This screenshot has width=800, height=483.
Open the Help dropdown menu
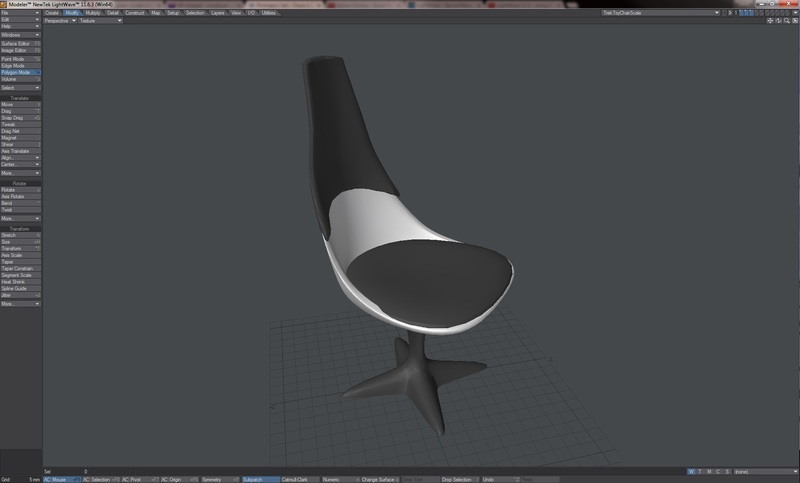click(x=20, y=26)
